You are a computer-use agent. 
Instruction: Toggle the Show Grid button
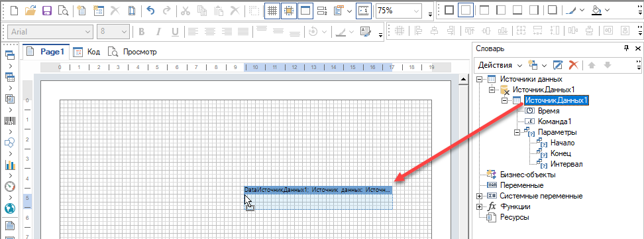pos(272,11)
